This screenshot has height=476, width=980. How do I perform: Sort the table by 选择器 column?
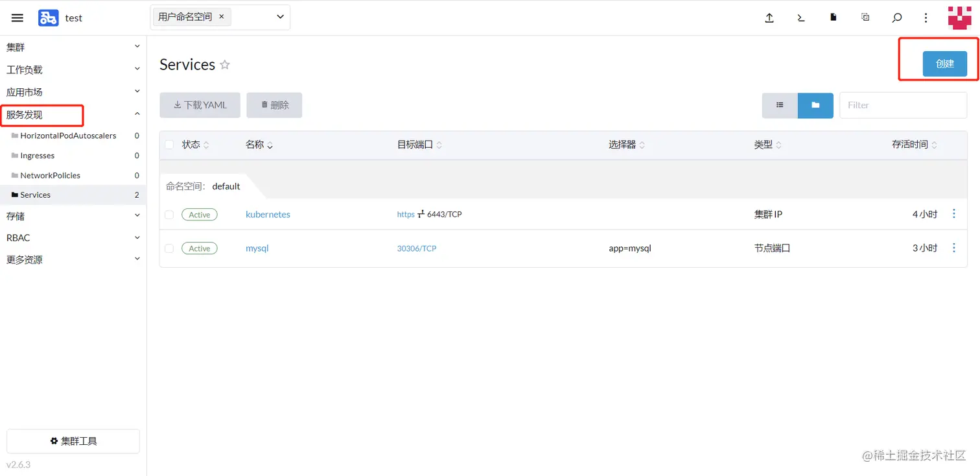[626, 145]
